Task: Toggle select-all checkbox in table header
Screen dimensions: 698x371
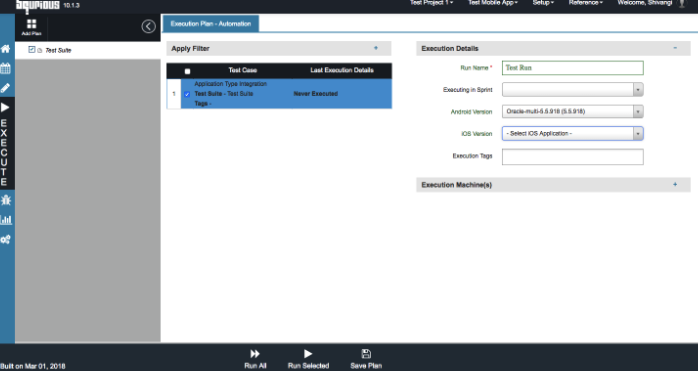Action: [187, 71]
